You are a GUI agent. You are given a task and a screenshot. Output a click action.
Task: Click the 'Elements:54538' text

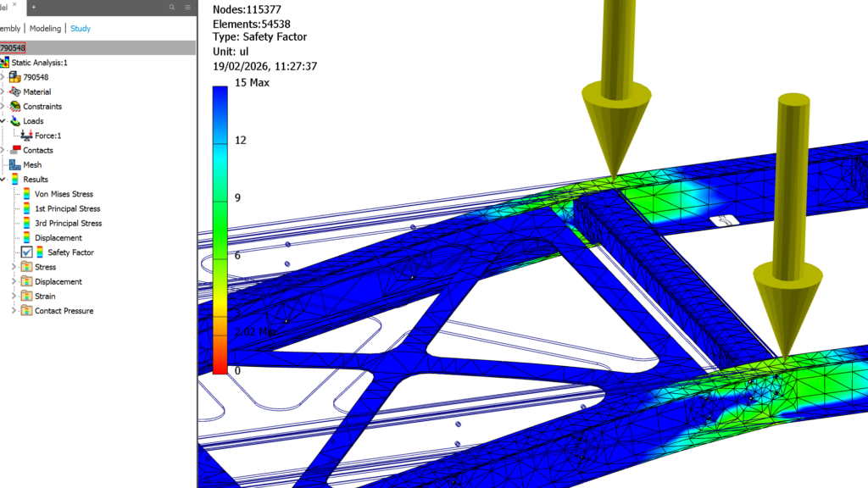(251, 24)
